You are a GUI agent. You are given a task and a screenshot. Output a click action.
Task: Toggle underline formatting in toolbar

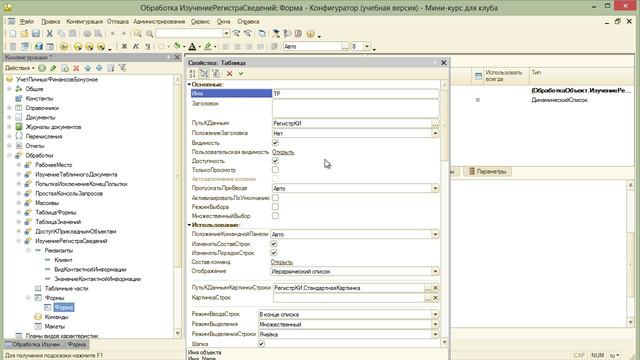click(148, 47)
